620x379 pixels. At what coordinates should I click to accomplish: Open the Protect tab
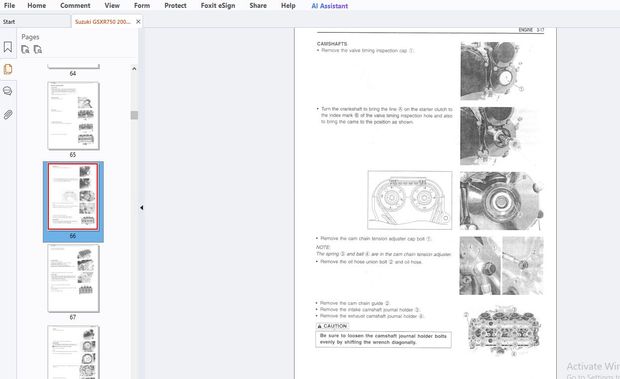coord(175,6)
